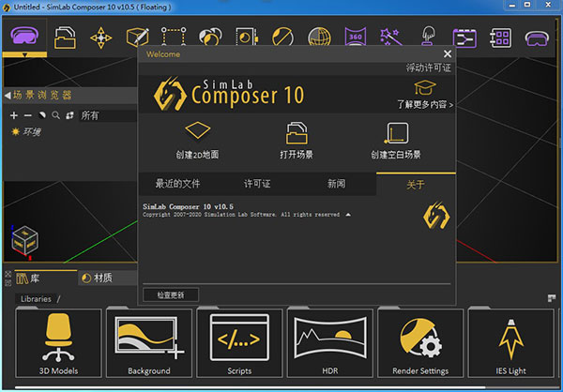Open the materials spheres toolbar icon
The image size is (563, 392).
pyautogui.click(x=210, y=37)
